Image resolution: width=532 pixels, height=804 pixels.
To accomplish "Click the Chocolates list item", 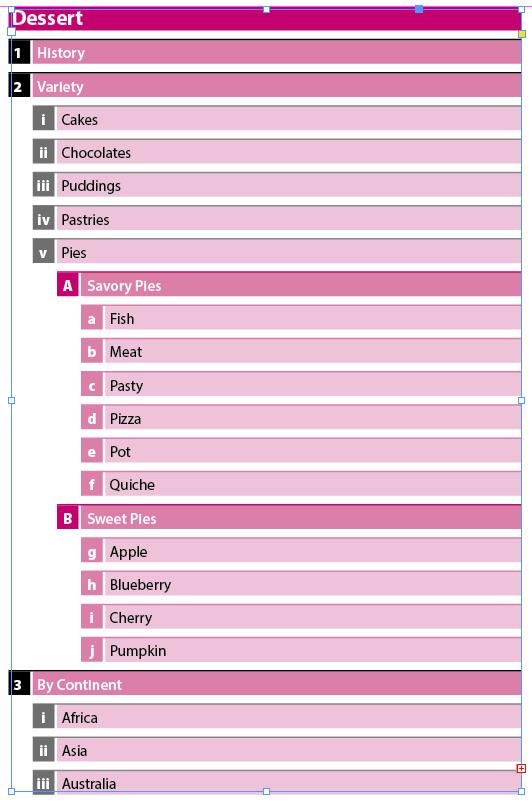I will (277, 152).
